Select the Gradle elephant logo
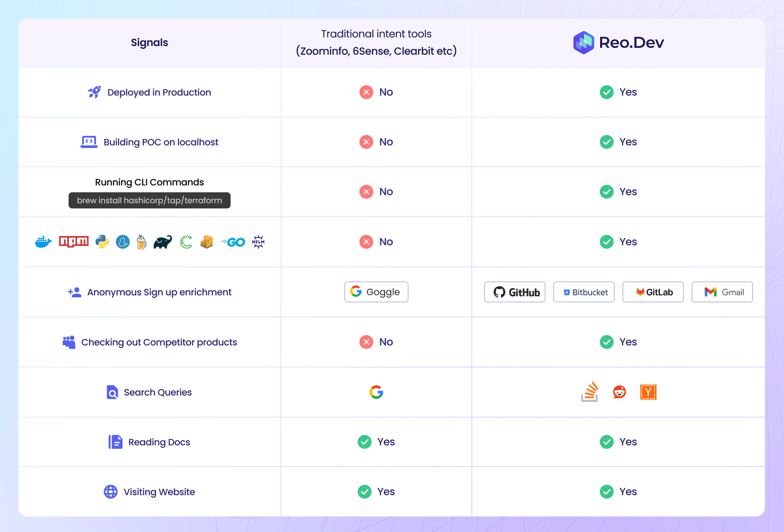Image resolution: width=784 pixels, height=532 pixels. (162, 242)
